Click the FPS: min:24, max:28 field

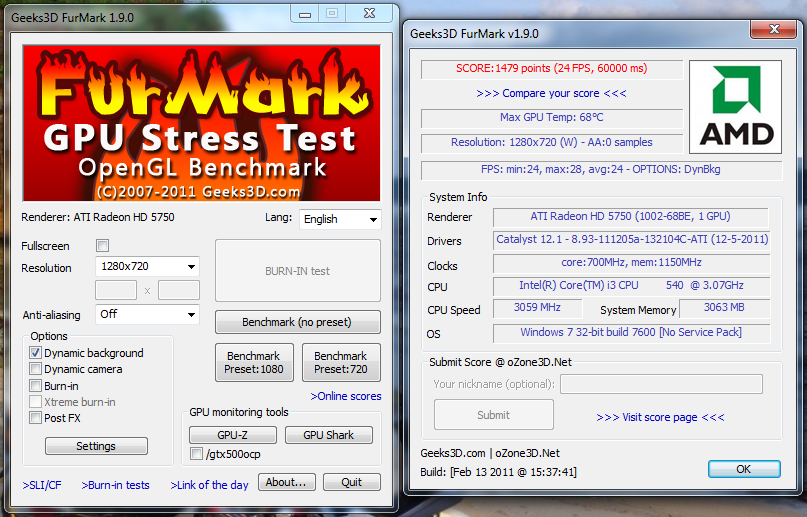tap(601, 170)
